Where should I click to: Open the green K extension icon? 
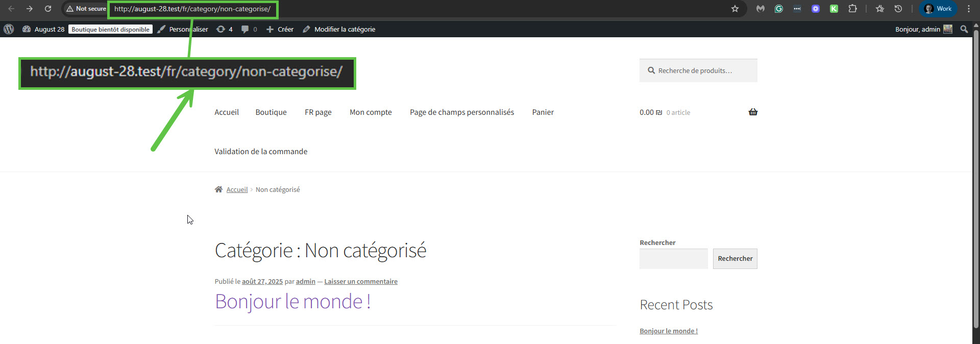(834, 9)
